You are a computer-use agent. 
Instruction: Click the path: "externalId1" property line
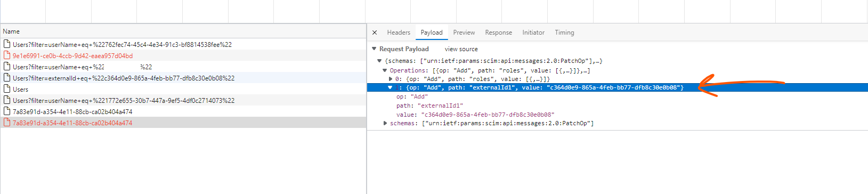tap(429, 106)
